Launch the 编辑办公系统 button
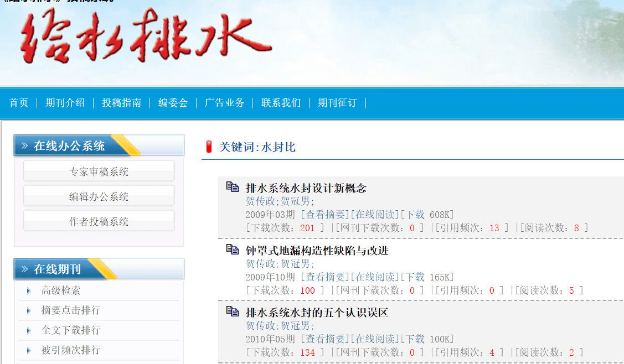 coord(99,196)
